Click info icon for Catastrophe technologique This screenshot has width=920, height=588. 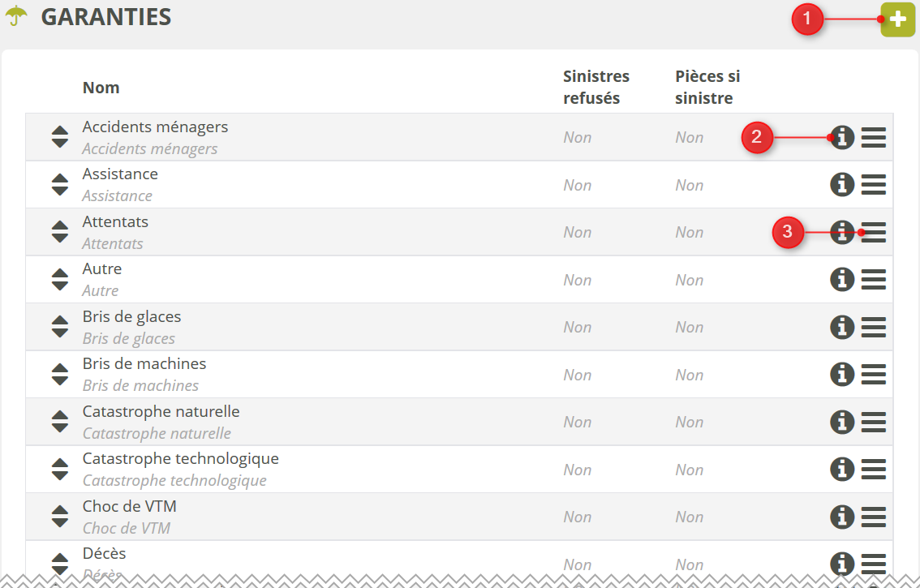pyautogui.click(x=842, y=470)
